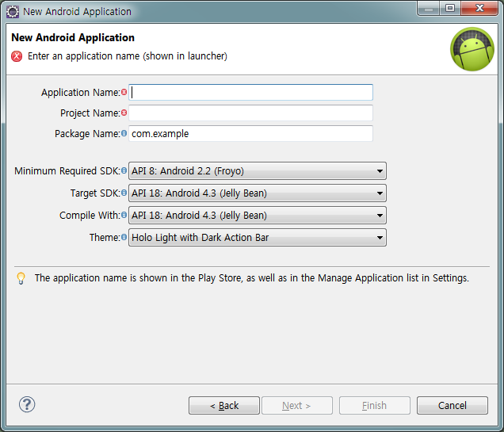Viewport: 504px width, 432px height.
Task: Click the help question mark icon
Action: (27, 404)
